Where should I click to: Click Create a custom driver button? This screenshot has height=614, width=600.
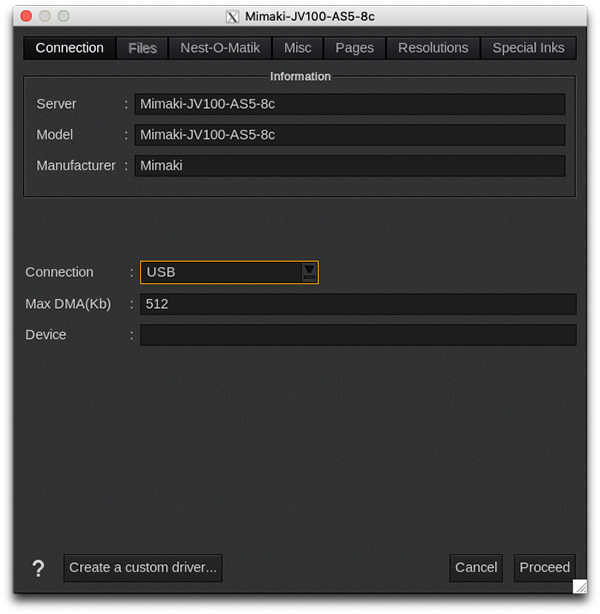click(x=142, y=568)
